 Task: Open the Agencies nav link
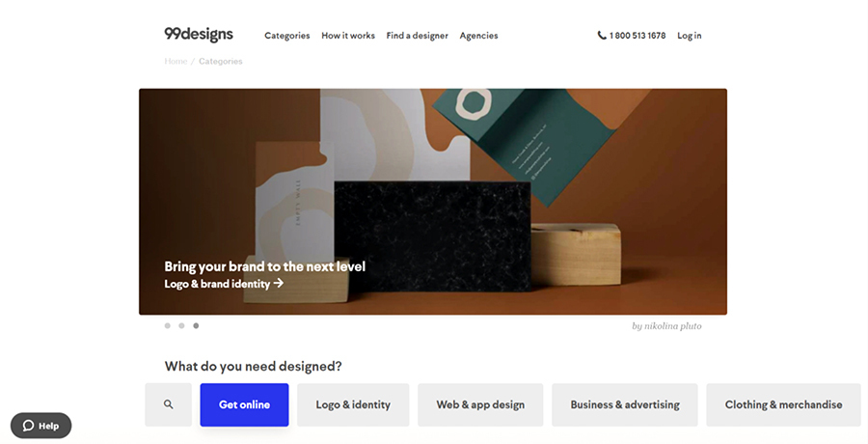pyautogui.click(x=478, y=36)
